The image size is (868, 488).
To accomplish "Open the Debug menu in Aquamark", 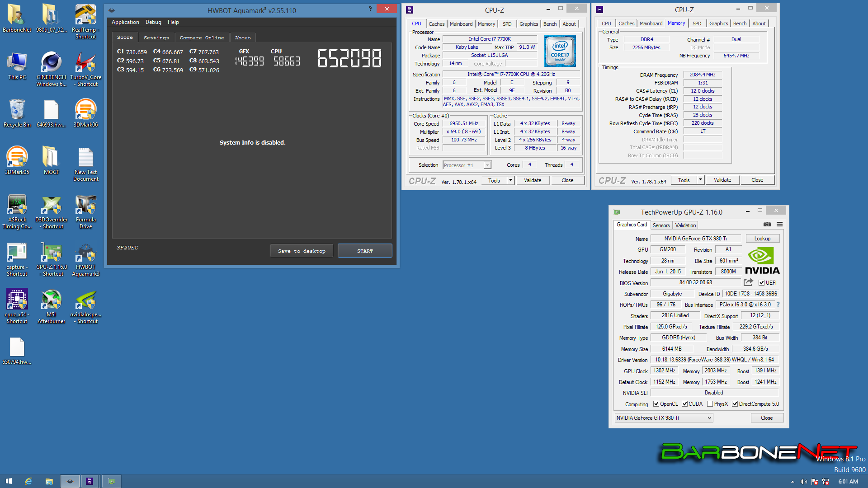I will tap(153, 22).
